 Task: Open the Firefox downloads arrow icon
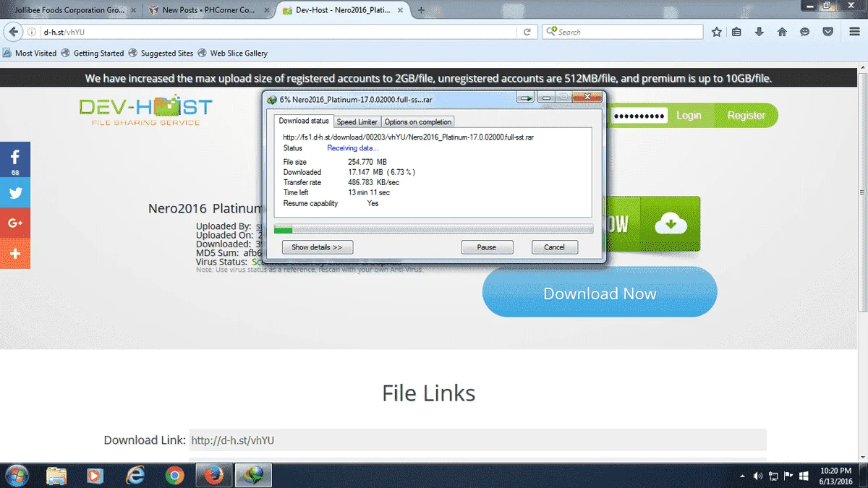click(x=759, y=32)
